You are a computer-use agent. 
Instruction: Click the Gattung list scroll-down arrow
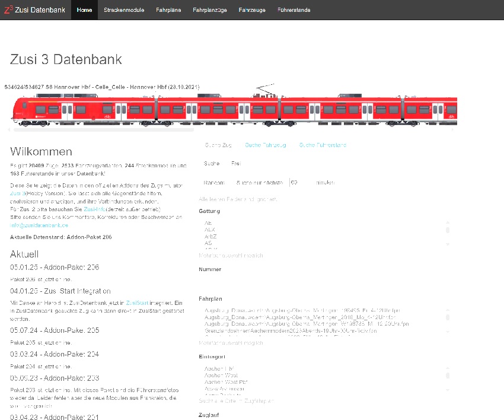(x=448, y=244)
